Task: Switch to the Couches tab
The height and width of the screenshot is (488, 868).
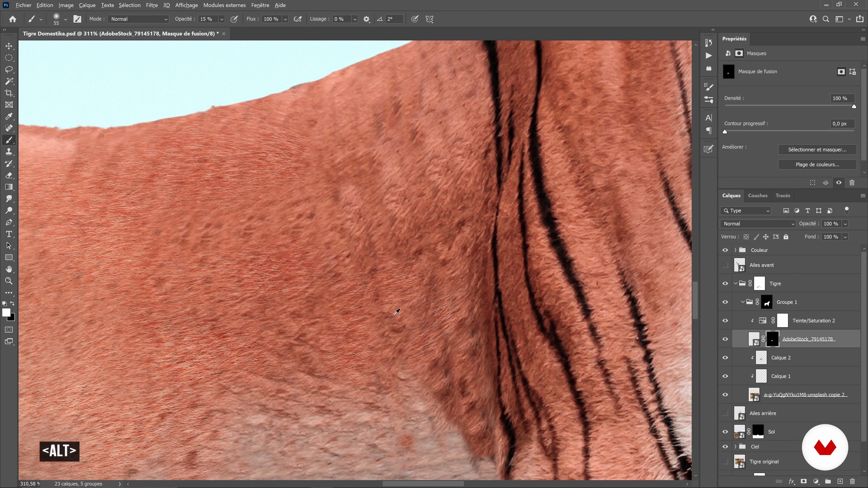Action: (x=757, y=196)
